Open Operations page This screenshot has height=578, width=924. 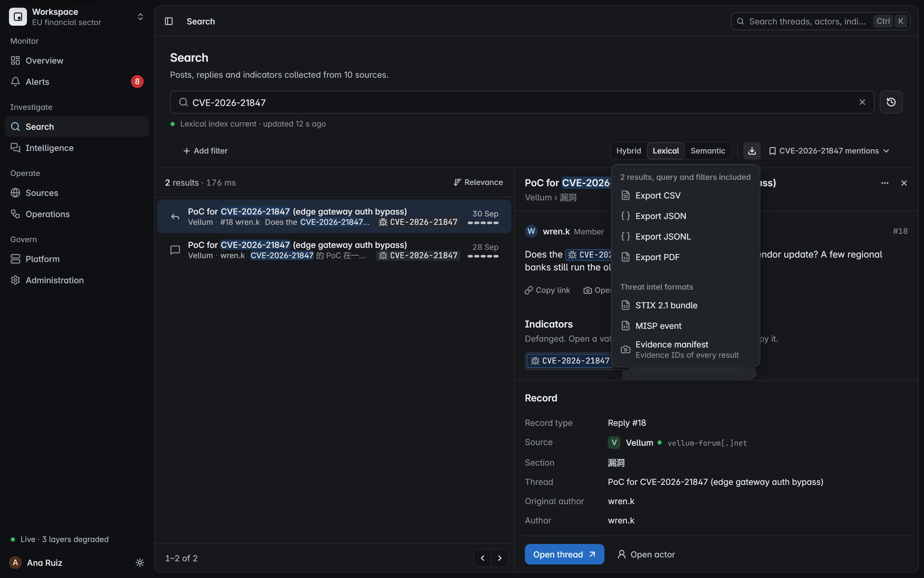coord(77,214)
